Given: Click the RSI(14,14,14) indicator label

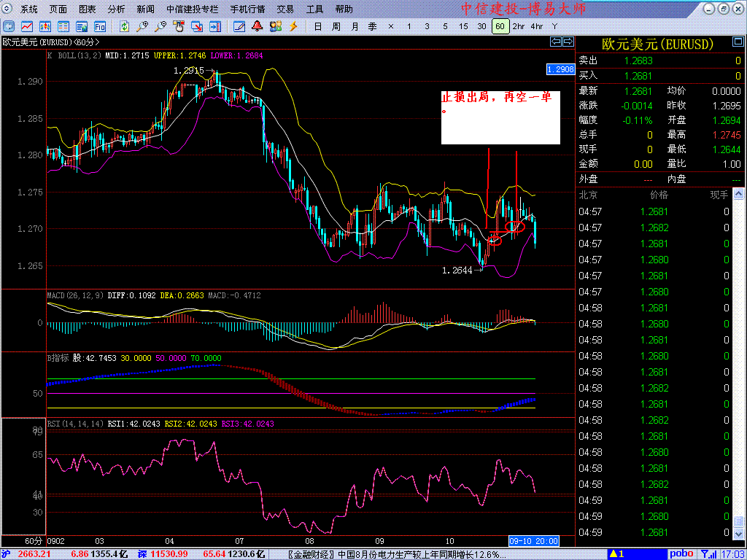Looking at the screenshot, I should point(75,424).
